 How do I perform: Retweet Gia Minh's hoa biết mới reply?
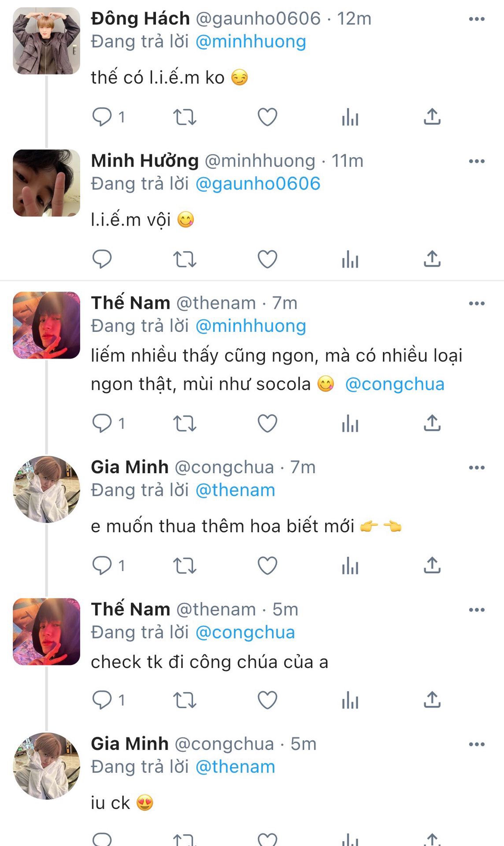pos(184,566)
